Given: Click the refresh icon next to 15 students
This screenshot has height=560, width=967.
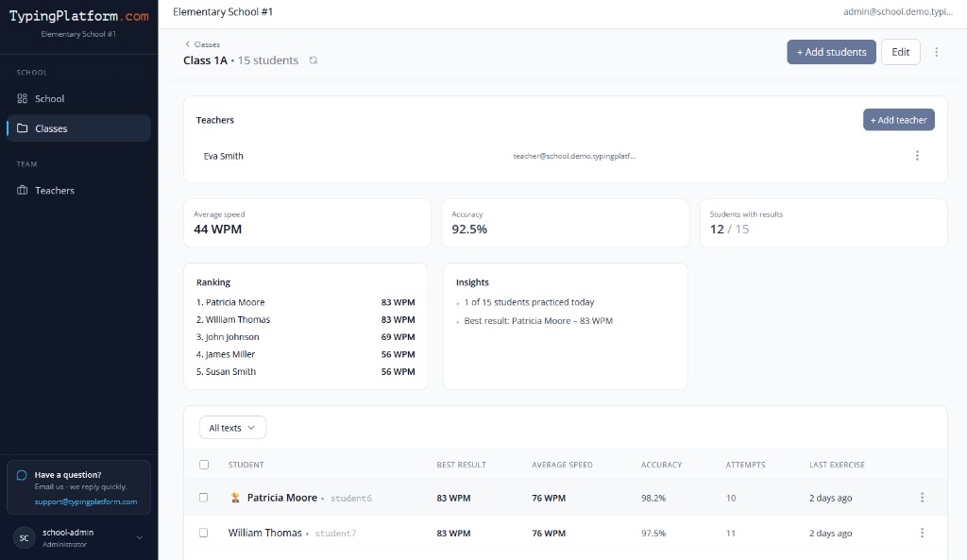Looking at the screenshot, I should (314, 60).
